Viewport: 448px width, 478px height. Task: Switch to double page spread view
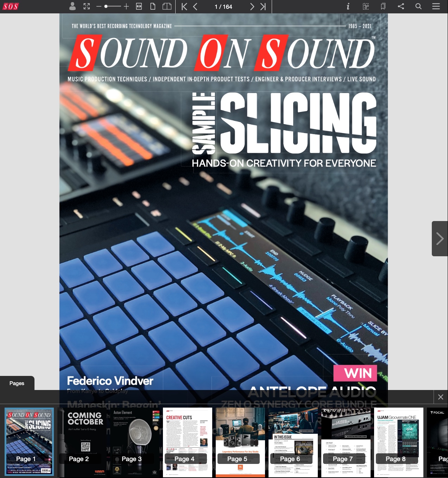coord(167,6)
